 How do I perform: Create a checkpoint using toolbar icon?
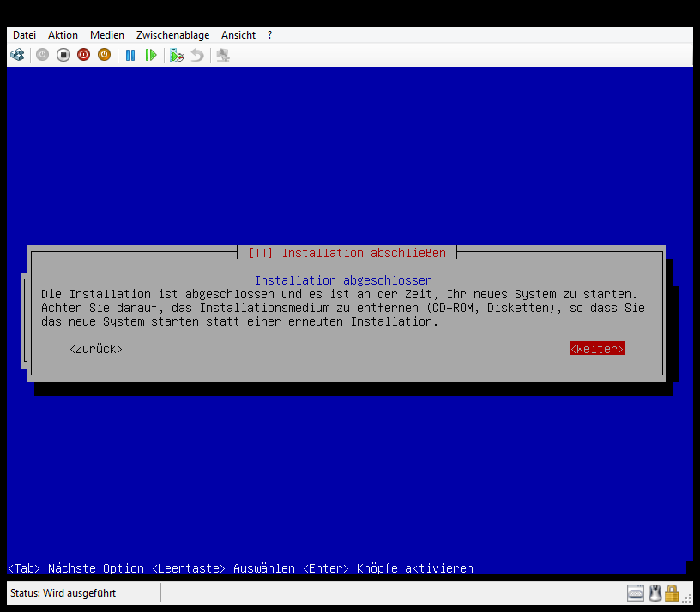[177, 55]
